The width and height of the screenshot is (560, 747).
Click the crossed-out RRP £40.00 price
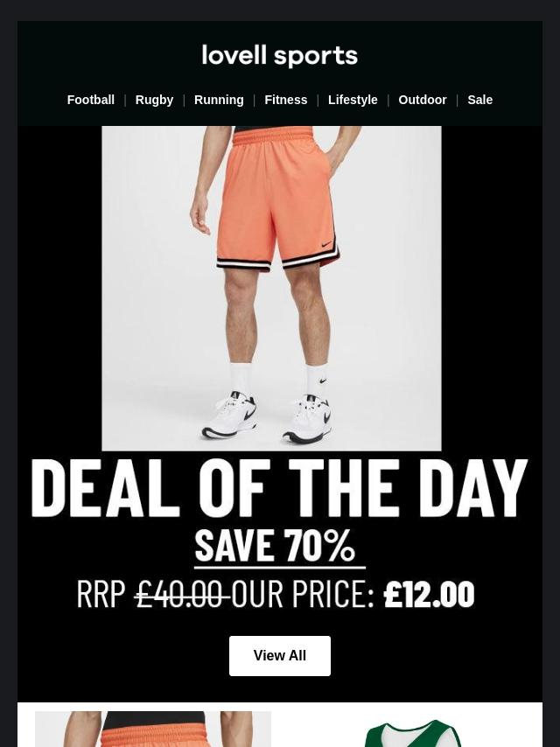(153, 594)
